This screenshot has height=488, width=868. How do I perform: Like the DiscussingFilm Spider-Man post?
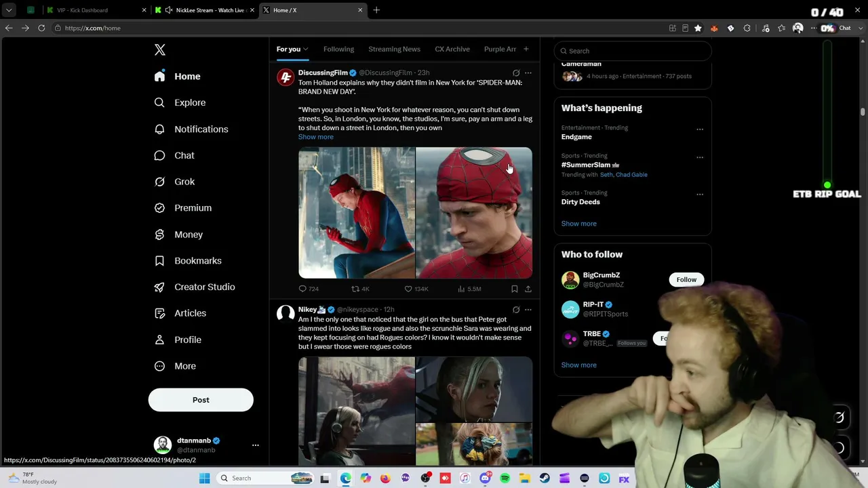[x=416, y=289]
